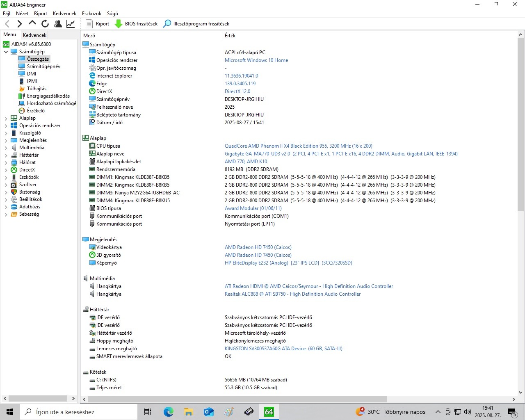Collapse the Számítógép tree node

(x=6, y=52)
